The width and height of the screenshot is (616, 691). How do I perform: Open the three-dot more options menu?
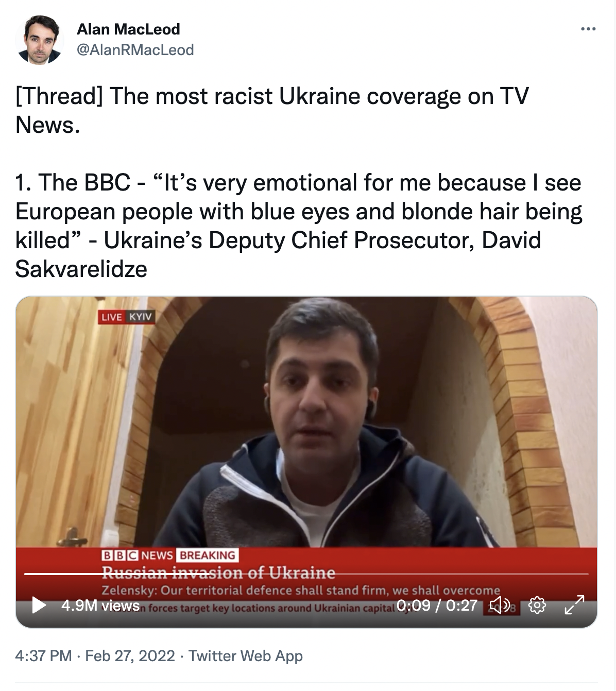588,29
